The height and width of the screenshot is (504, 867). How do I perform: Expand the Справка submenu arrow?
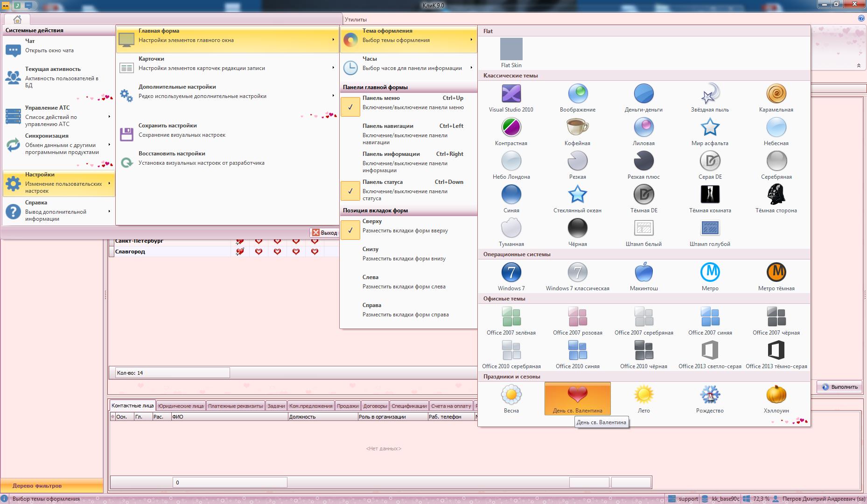click(x=109, y=211)
